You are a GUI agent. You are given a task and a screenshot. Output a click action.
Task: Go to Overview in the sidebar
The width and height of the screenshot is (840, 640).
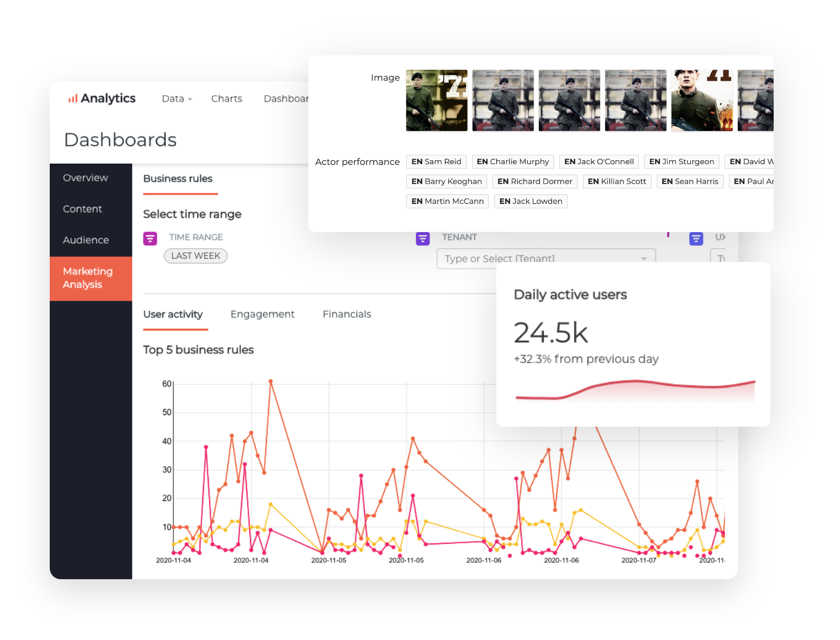[x=86, y=178]
